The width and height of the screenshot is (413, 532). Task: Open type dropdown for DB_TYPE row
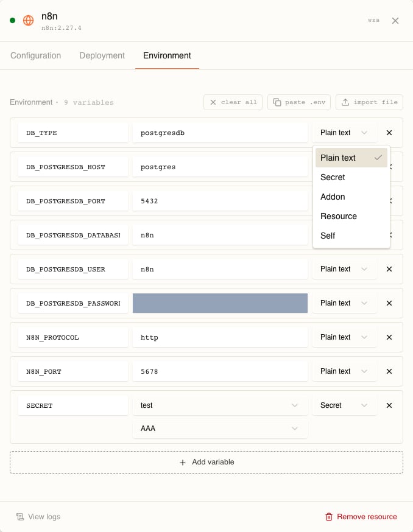click(x=344, y=133)
